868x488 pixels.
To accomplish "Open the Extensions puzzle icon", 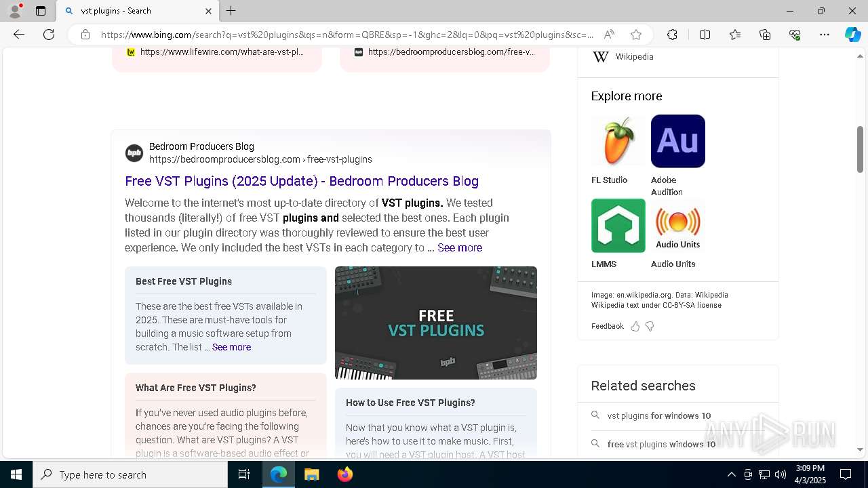I will [x=672, y=35].
